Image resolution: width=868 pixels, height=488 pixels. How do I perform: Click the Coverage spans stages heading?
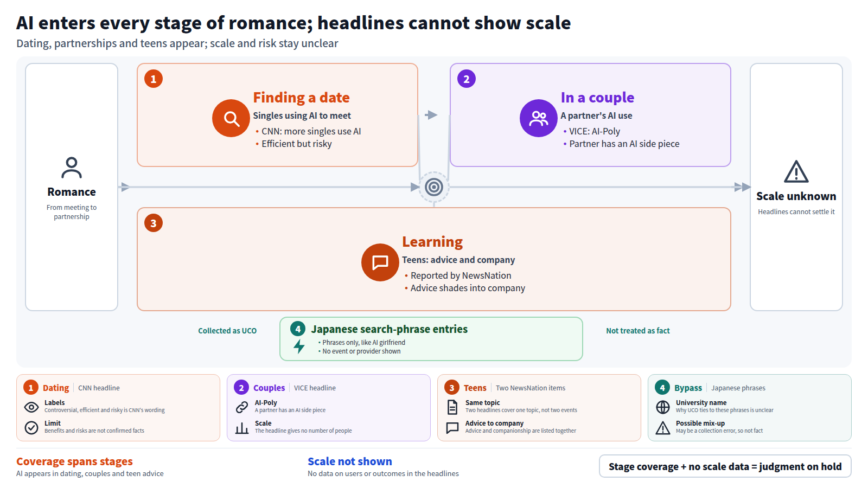click(74, 461)
